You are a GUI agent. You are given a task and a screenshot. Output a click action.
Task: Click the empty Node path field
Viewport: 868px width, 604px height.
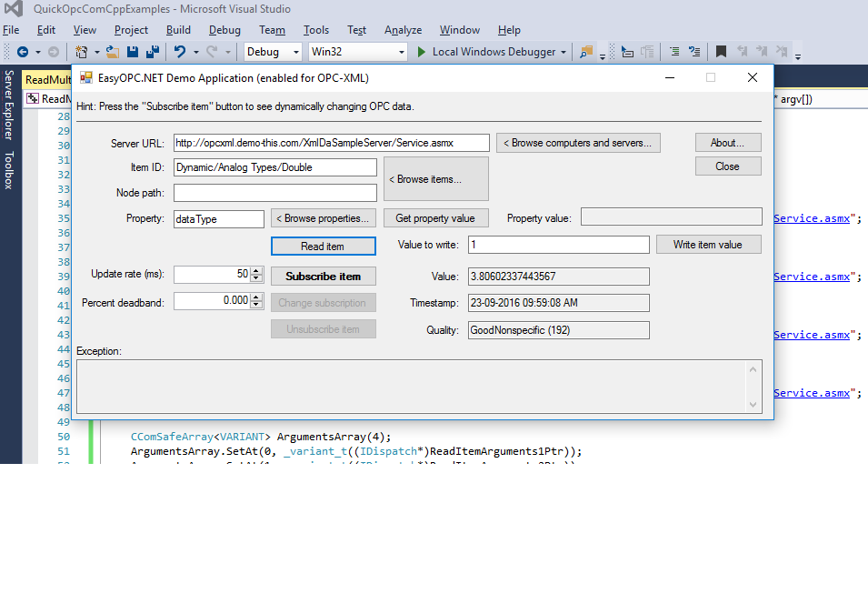coord(275,193)
